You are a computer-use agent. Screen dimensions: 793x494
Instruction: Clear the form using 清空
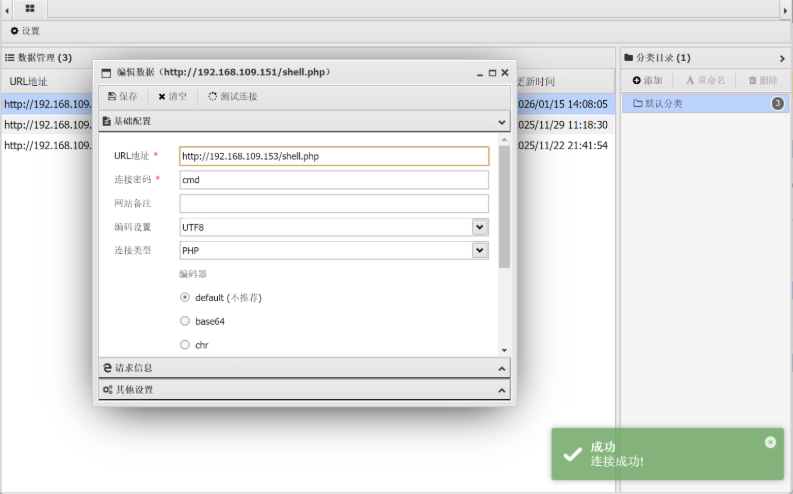(x=172, y=96)
